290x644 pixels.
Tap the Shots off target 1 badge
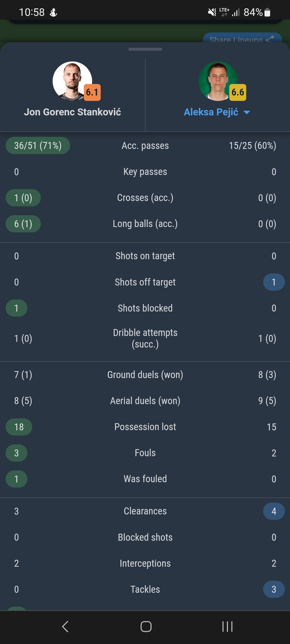[x=274, y=282]
